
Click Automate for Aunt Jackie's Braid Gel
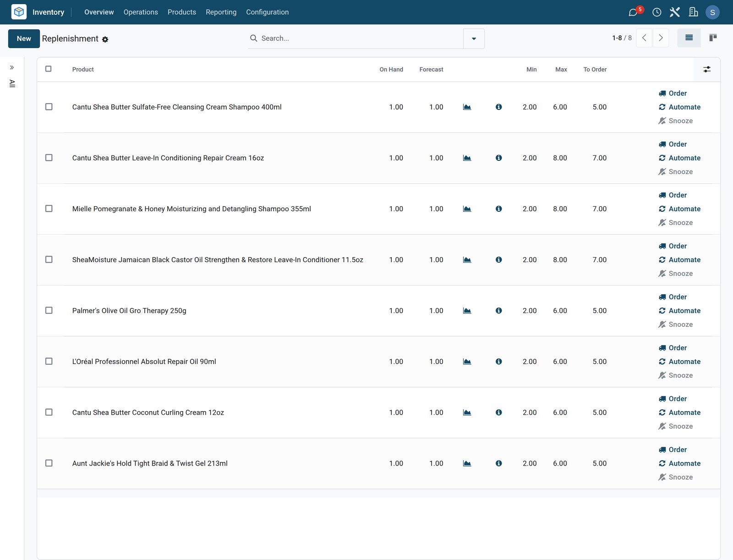coord(679,463)
